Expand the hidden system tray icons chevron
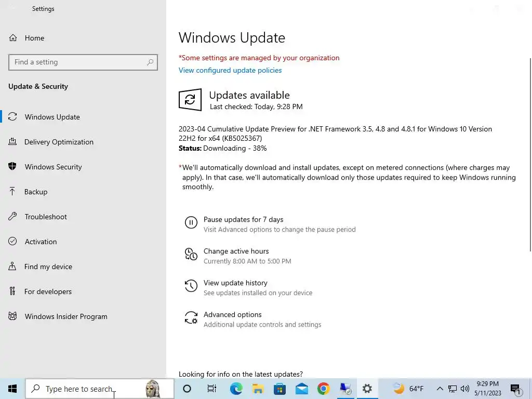 click(440, 389)
